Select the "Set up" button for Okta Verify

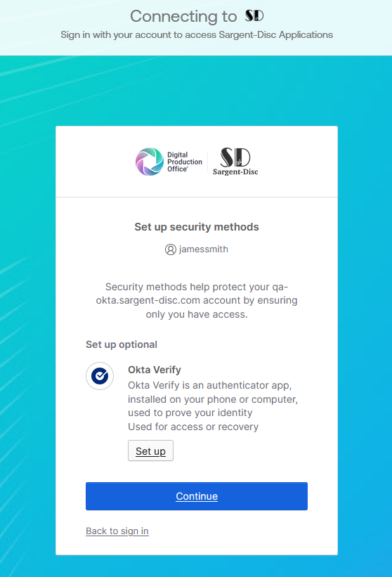pos(150,450)
